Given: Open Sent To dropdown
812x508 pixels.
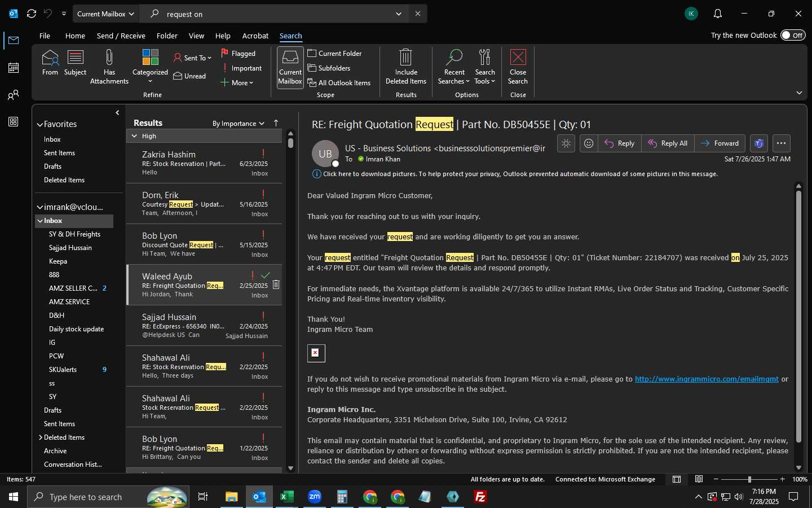Looking at the screenshot, I should [192, 58].
